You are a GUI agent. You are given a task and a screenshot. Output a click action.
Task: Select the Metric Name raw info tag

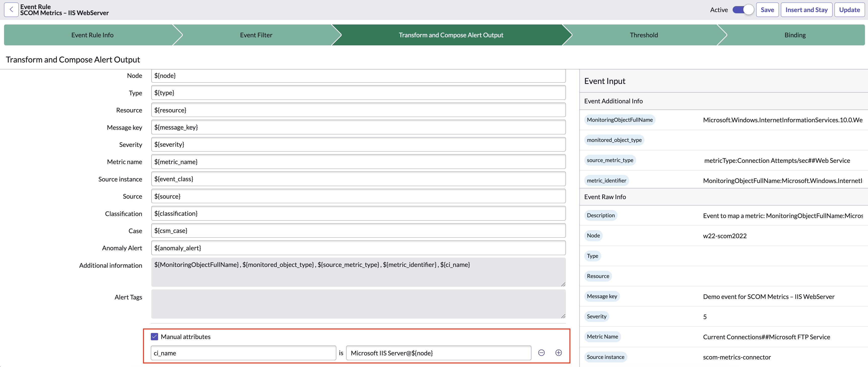click(x=602, y=337)
